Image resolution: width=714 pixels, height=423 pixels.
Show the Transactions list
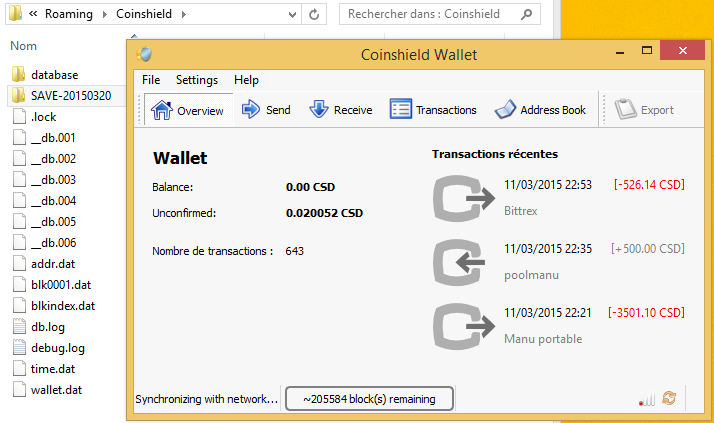pos(433,110)
